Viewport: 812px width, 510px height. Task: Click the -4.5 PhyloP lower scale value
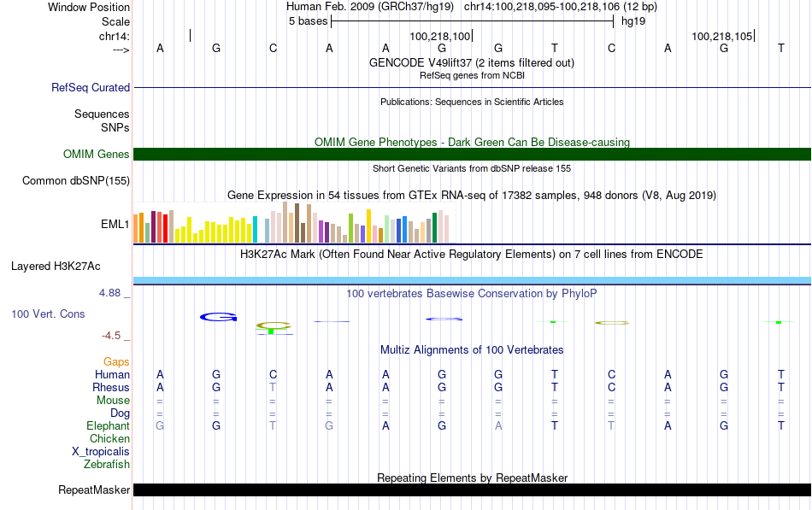111,336
